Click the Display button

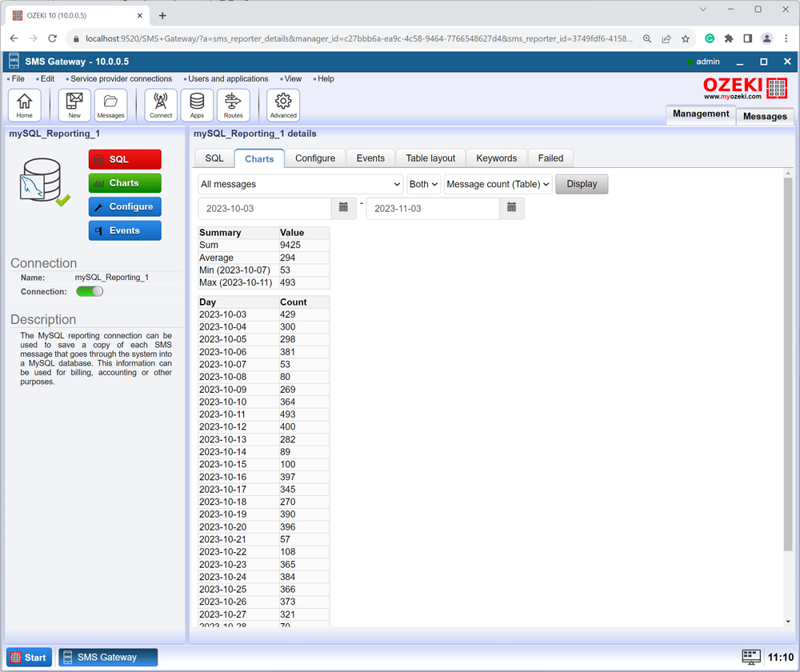click(582, 184)
